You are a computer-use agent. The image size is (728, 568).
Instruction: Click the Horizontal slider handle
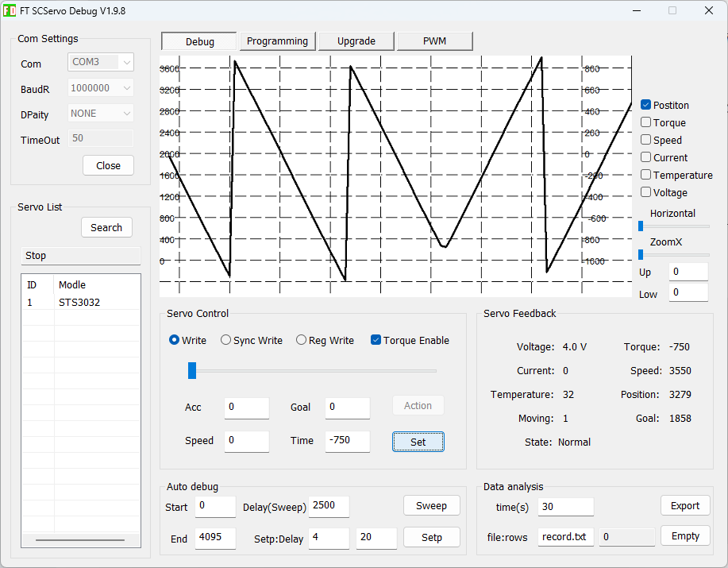click(641, 226)
